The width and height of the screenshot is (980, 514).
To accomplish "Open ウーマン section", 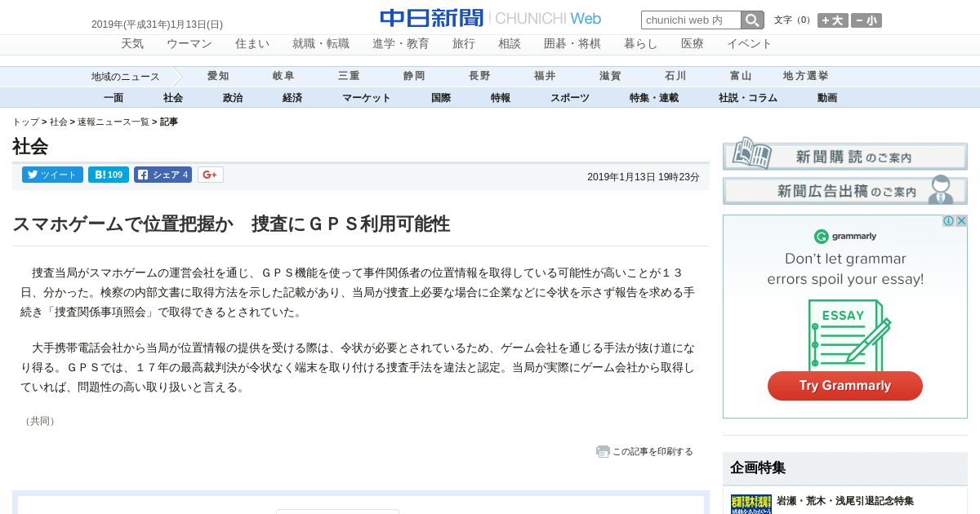I will 189,44.
